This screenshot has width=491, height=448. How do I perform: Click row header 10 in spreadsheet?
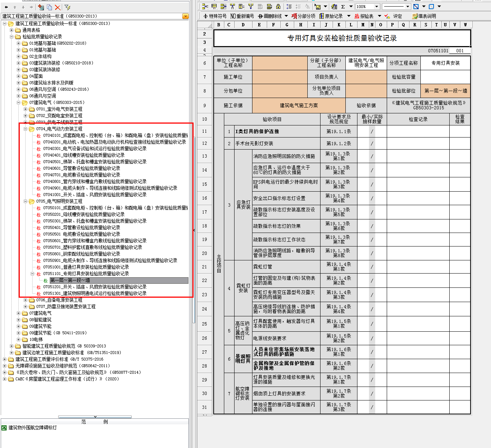point(205,119)
